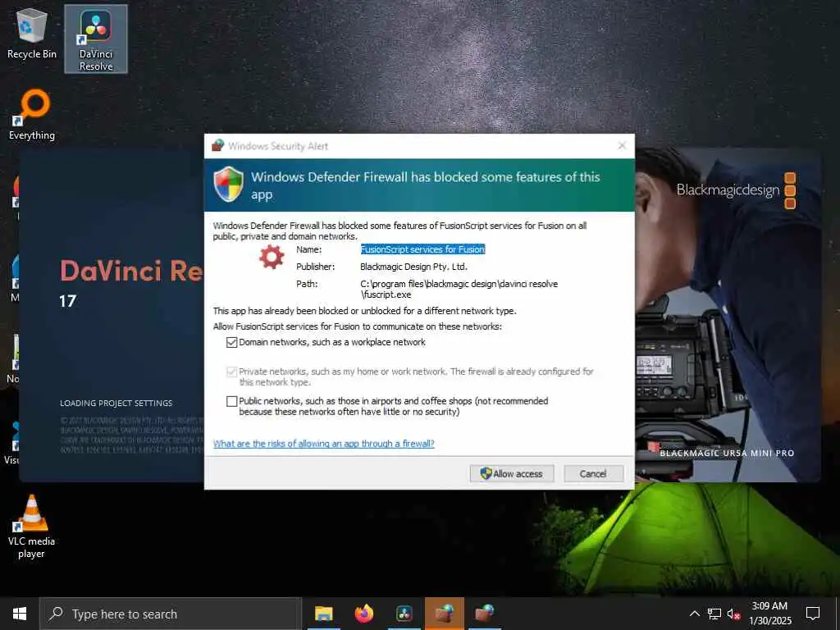The width and height of the screenshot is (840, 630).
Task: Click the firewall shield icon in dialog header
Action: tap(229, 185)
